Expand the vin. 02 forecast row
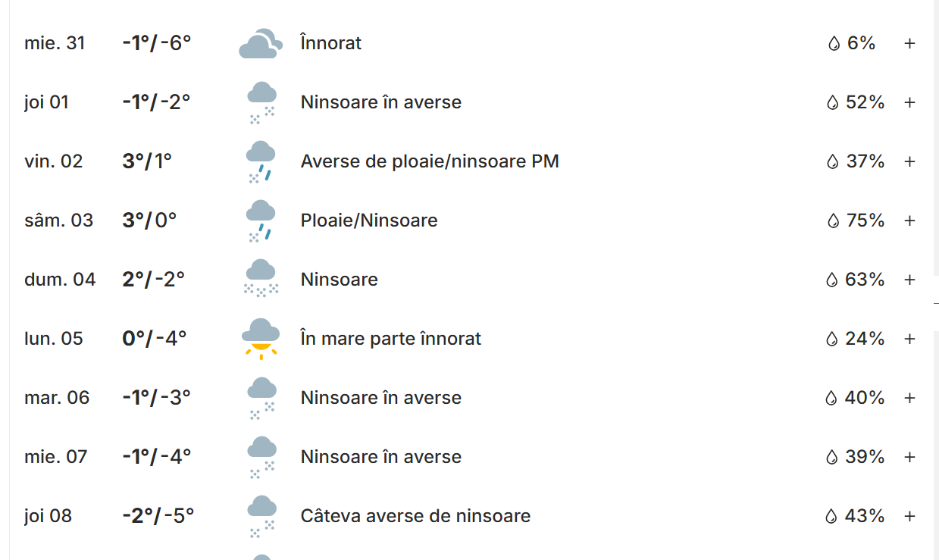The height and width of the screenshot is (560, 939). click(x=909, y=161)
